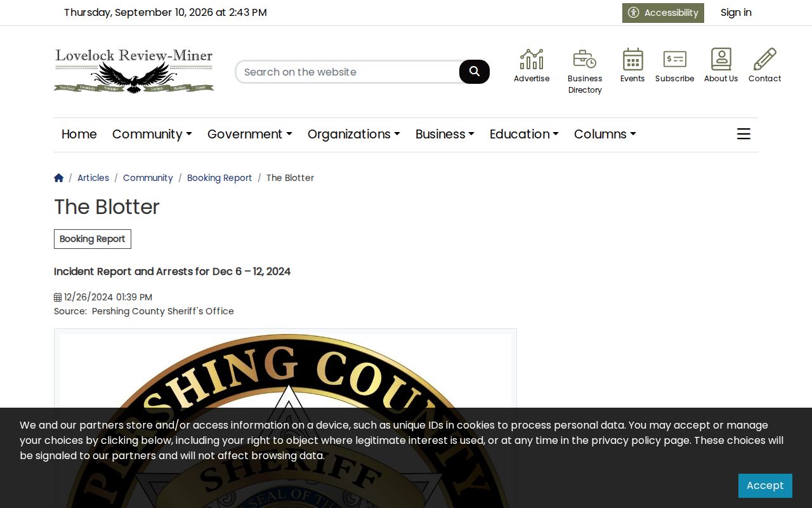The height and width of the screenshot is (508, 812).
Task: Open the Subscribe icon
Action: (674, 59)
